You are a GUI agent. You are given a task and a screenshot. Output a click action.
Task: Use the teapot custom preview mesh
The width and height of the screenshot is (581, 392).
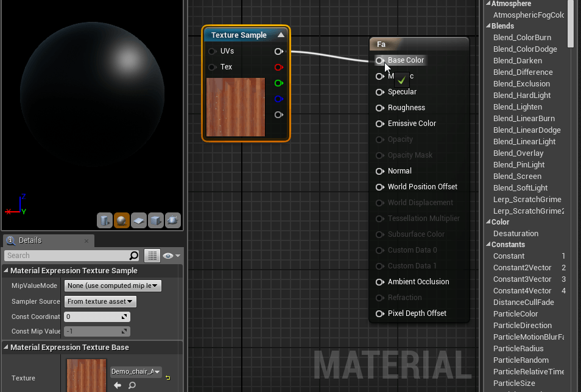point(173,220)
